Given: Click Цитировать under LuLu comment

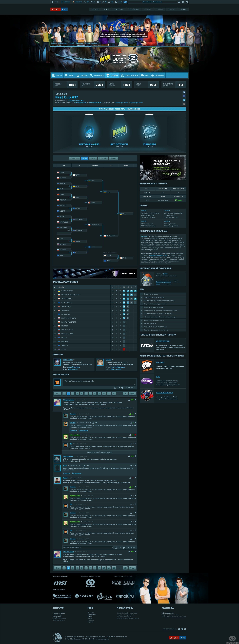Looking at the screenshot, I should 77,473.
